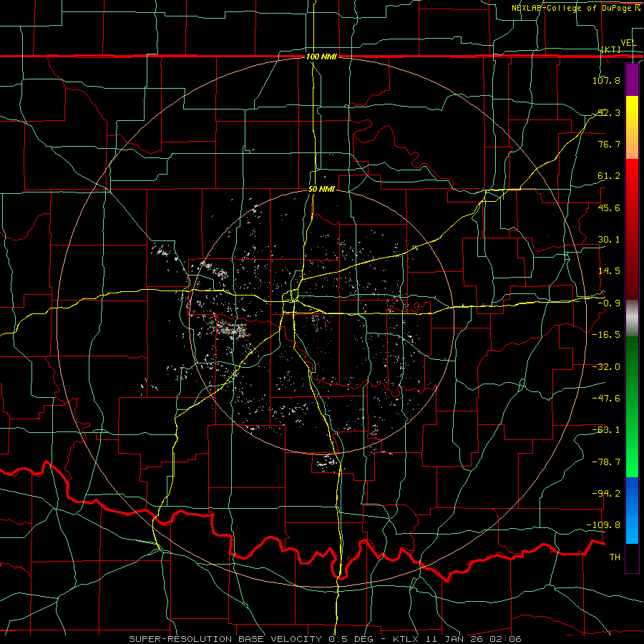This screenshot has width=644, height=644.
Task: Click the 30.1 scale value
Action: [609, 240]
